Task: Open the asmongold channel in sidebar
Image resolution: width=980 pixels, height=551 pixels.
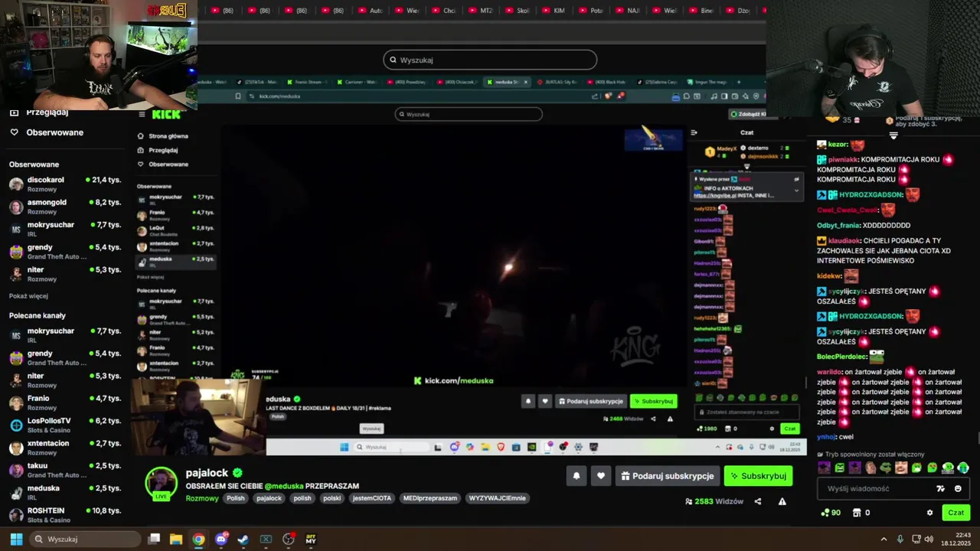Action: pyautogui.click(x=65, y=207)
